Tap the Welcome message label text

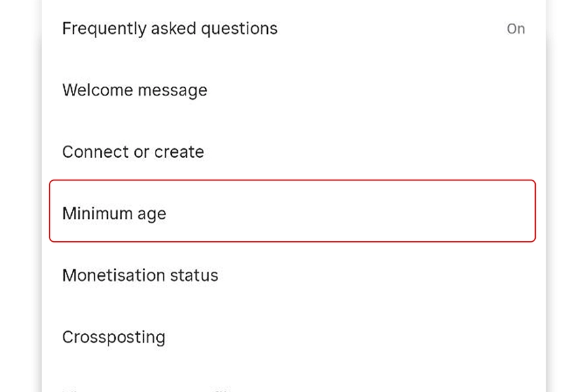click(135, 90)
